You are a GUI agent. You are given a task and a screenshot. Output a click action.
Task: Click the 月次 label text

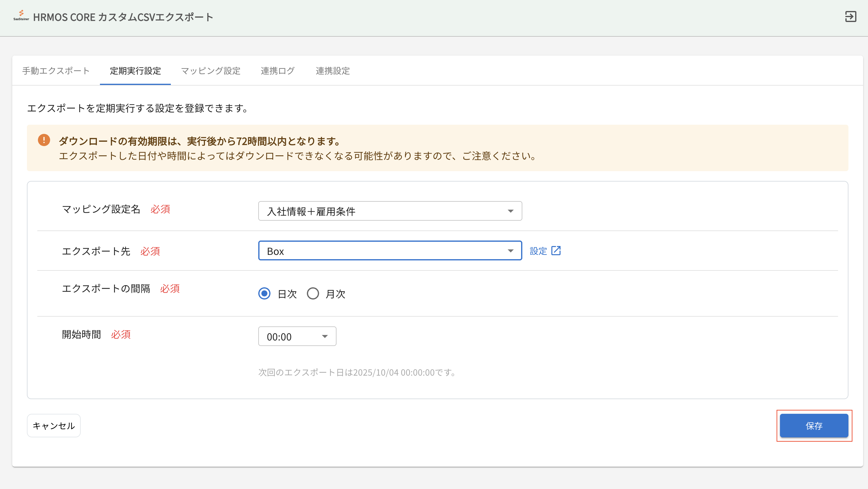coord(335,294)
